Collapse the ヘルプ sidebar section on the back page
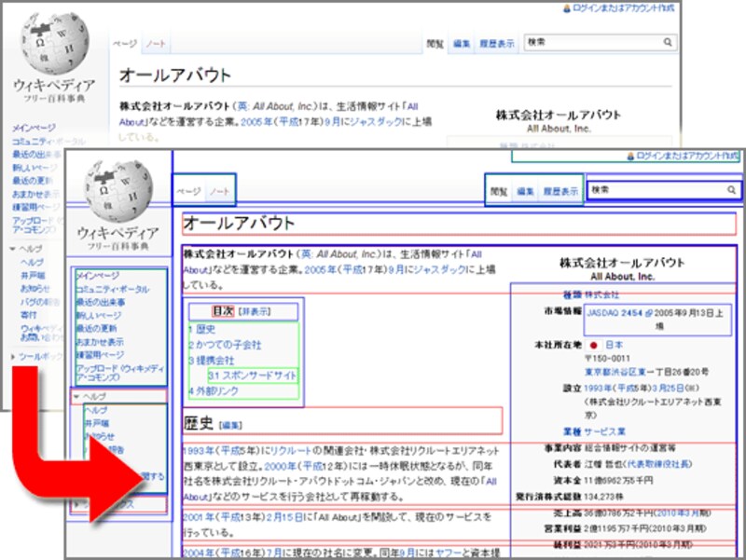 click(13, 249)
